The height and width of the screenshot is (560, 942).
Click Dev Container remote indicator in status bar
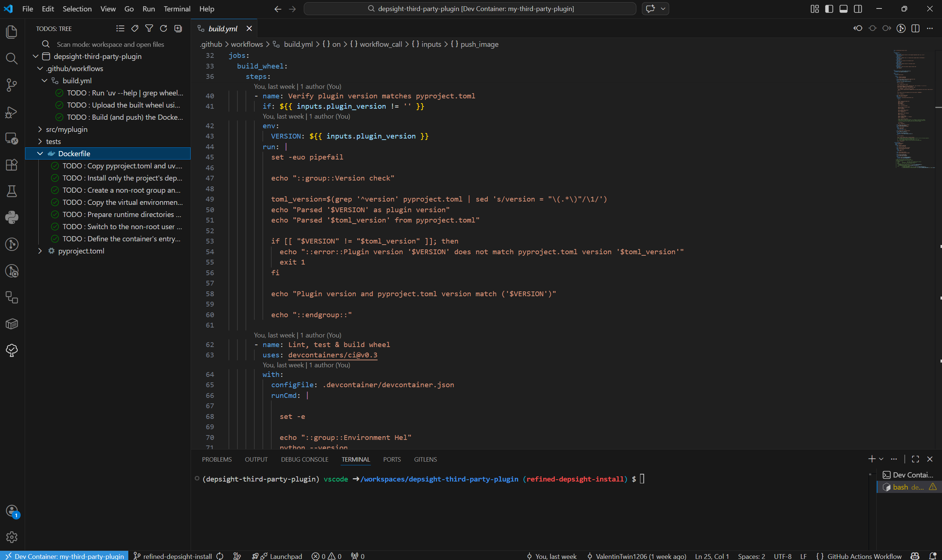click(64, 556)
